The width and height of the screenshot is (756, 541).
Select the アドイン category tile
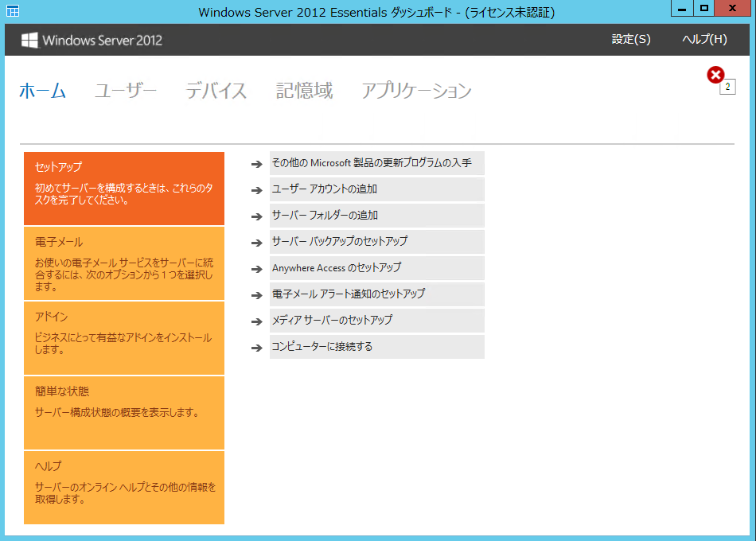124,338
